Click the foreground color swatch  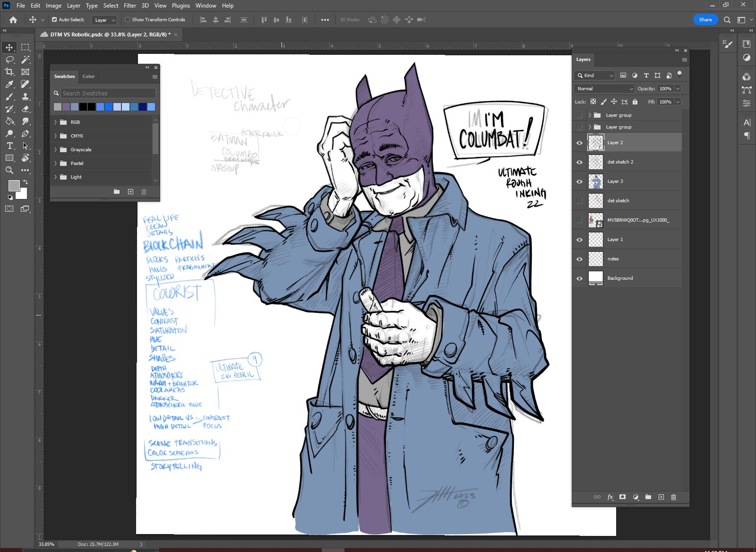[14, 185]
